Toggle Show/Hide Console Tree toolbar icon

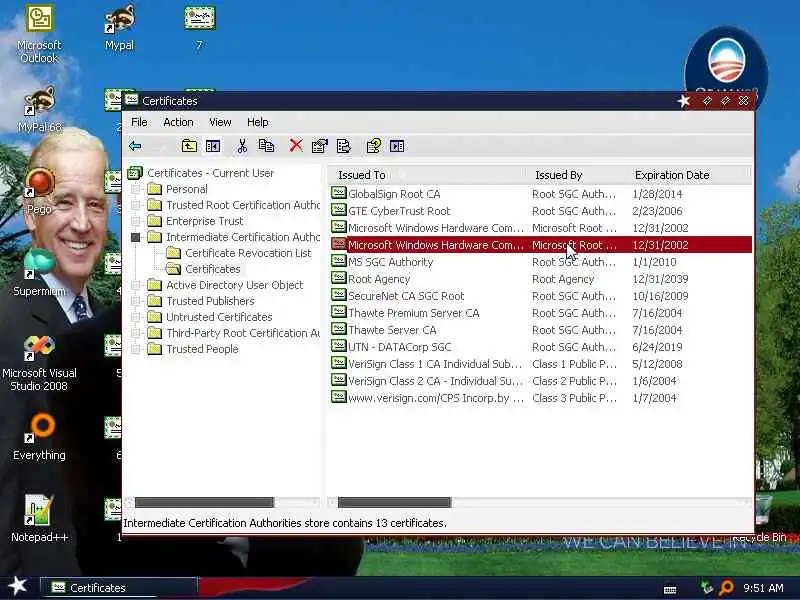tap(213, 146)
